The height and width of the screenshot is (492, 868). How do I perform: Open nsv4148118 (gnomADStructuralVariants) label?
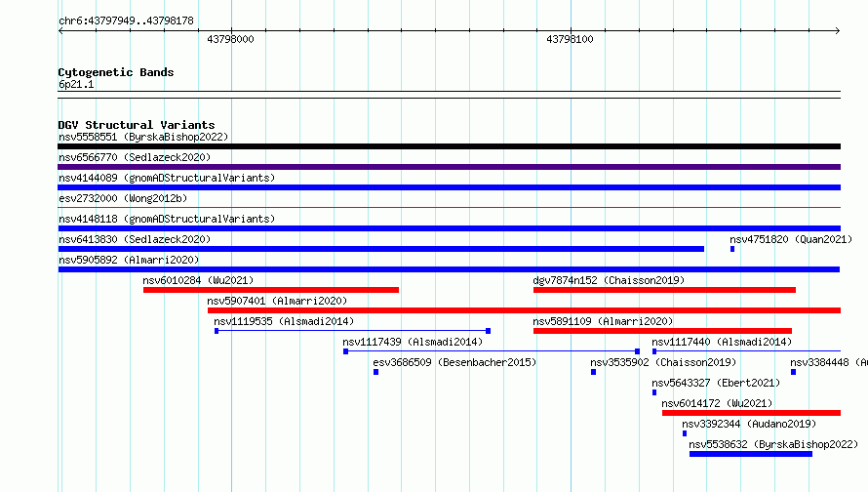(x=167, y=219)
